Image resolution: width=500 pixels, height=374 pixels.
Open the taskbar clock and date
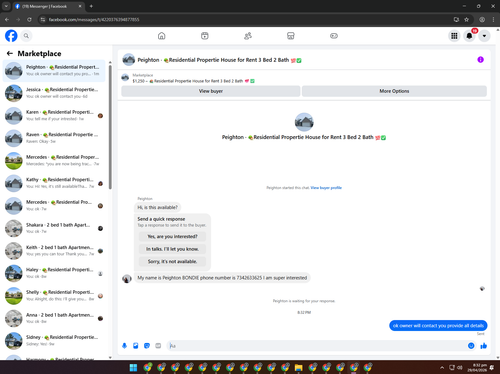pos(477,368)
